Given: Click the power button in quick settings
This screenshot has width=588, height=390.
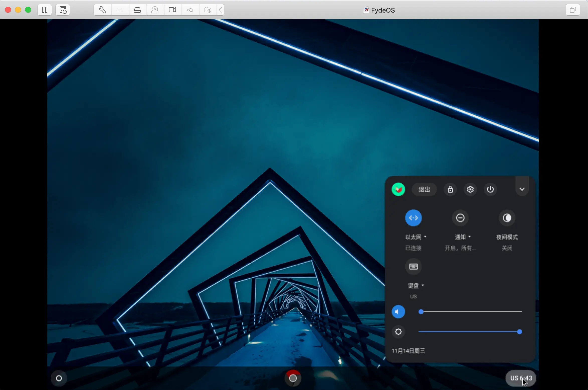Looking at the screenshot, I should pyautogui.click(x=490, y=189).
